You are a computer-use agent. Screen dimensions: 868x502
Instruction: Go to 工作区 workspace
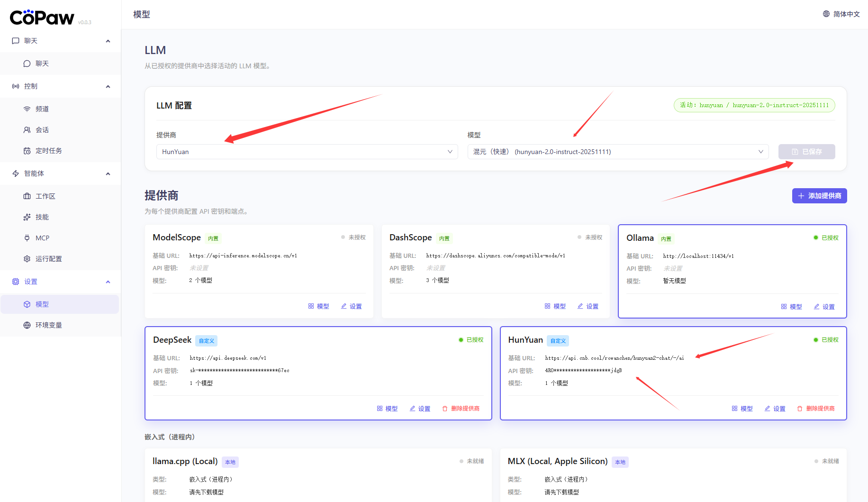coord(45,196)
